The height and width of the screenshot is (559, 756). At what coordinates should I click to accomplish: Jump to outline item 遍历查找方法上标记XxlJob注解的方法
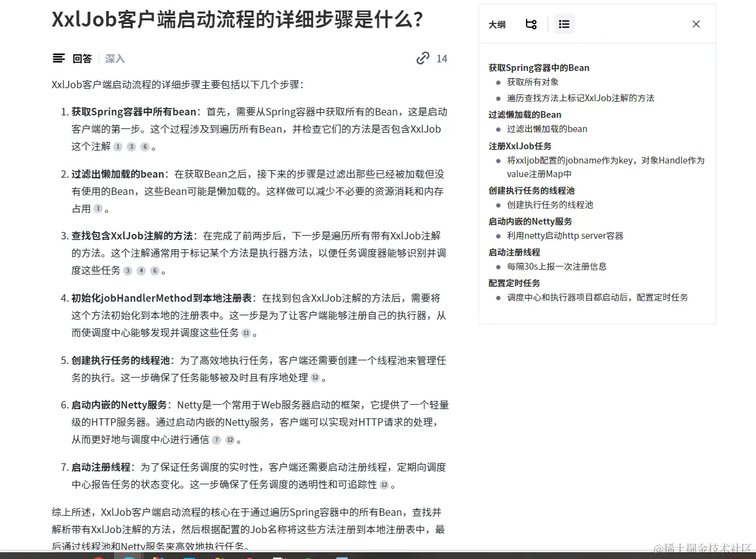[580, 98]
